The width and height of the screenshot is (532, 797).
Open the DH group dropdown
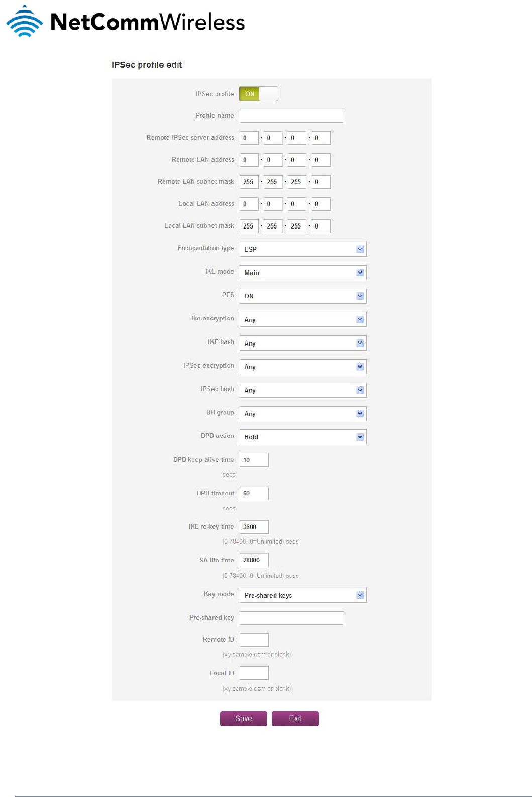click(x=302, y=414)
